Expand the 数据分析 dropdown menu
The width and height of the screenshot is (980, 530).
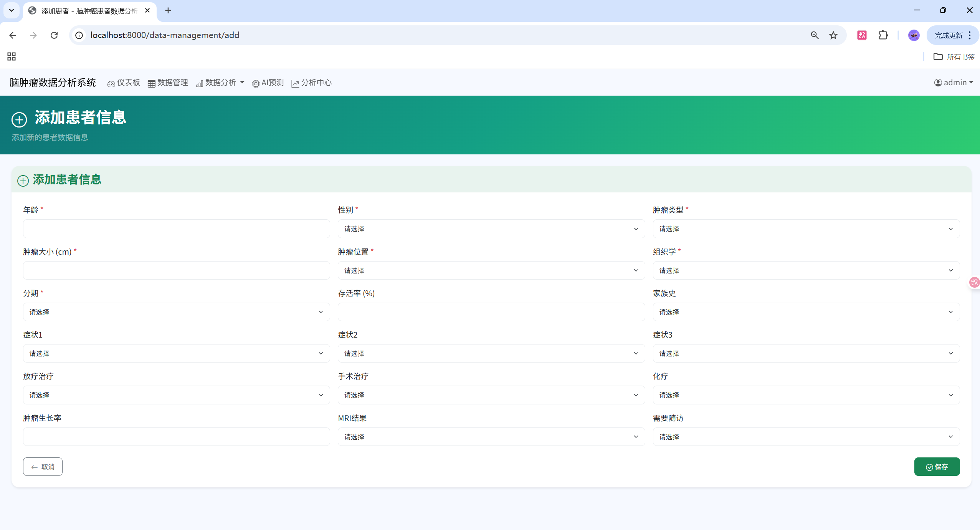(220, 83)
